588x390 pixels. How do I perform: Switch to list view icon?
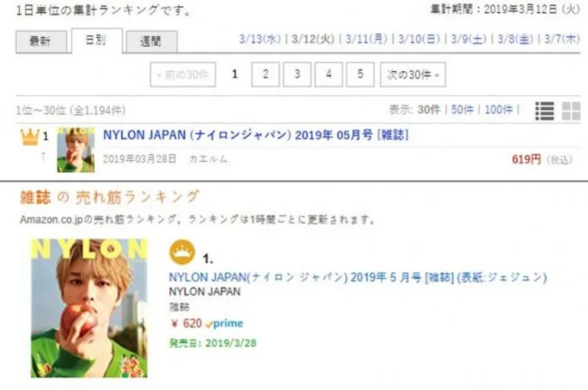[544, 112]
